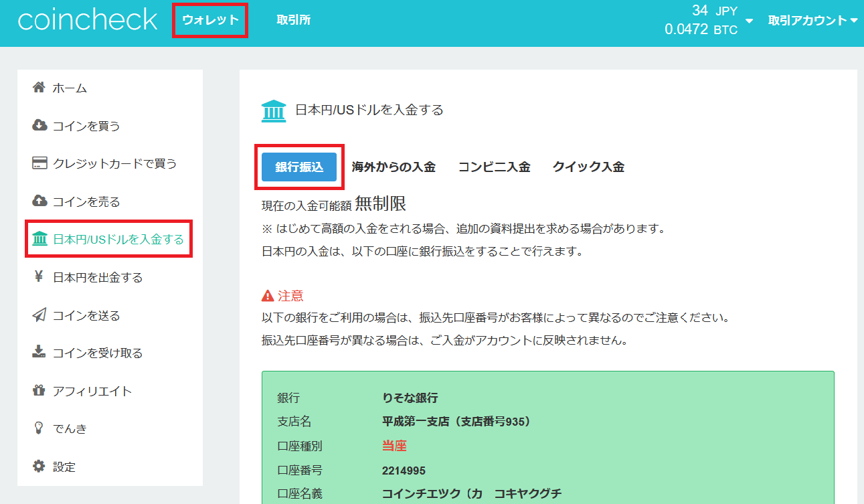Viewport: 864px width, 504px height.
Task: Select the 銀行振込 tab button
Action: click(299, 167)
